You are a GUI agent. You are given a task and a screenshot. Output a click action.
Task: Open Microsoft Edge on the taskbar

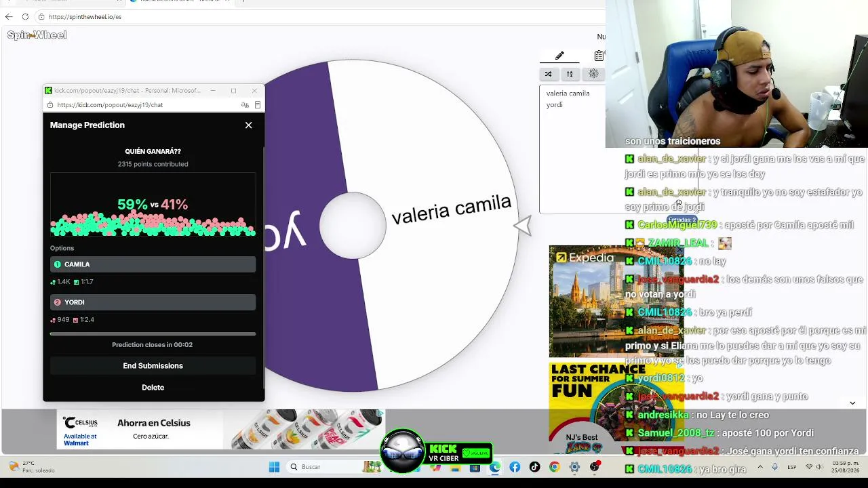pyautogui.click(x=495, y=467)
